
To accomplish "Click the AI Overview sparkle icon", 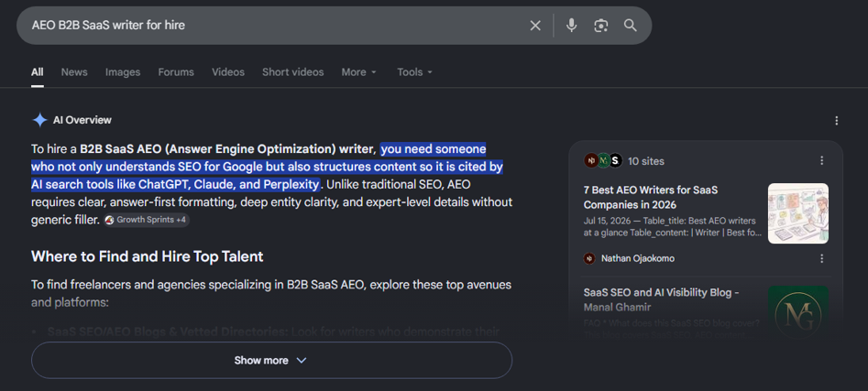I will coord(39,120).
